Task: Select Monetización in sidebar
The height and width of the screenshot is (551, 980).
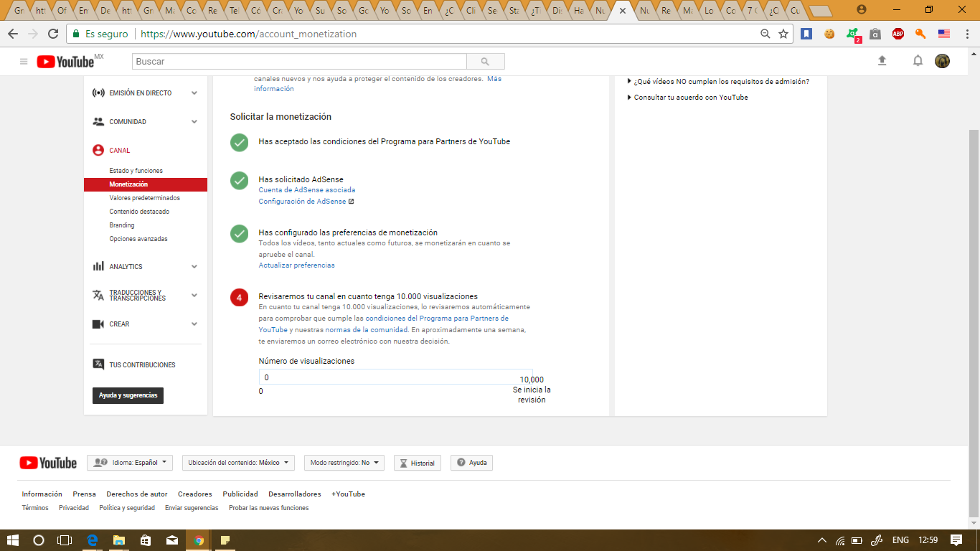Action: coord(146,184)
